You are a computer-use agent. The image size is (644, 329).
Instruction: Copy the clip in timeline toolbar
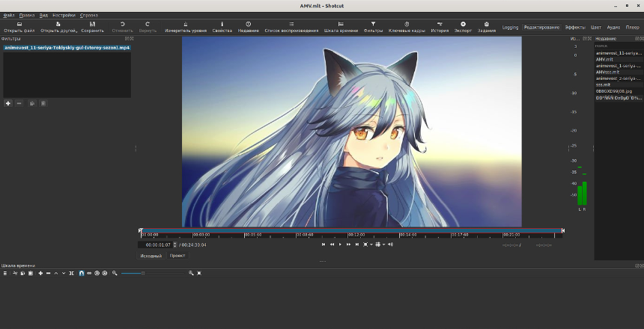[22, 273]
